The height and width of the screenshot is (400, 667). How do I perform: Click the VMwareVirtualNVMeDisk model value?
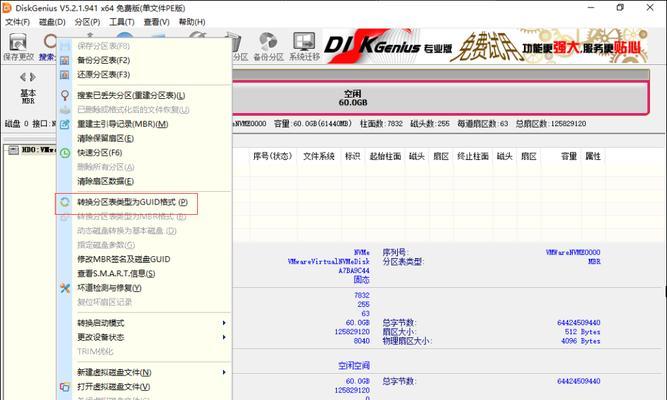(328, 261)
